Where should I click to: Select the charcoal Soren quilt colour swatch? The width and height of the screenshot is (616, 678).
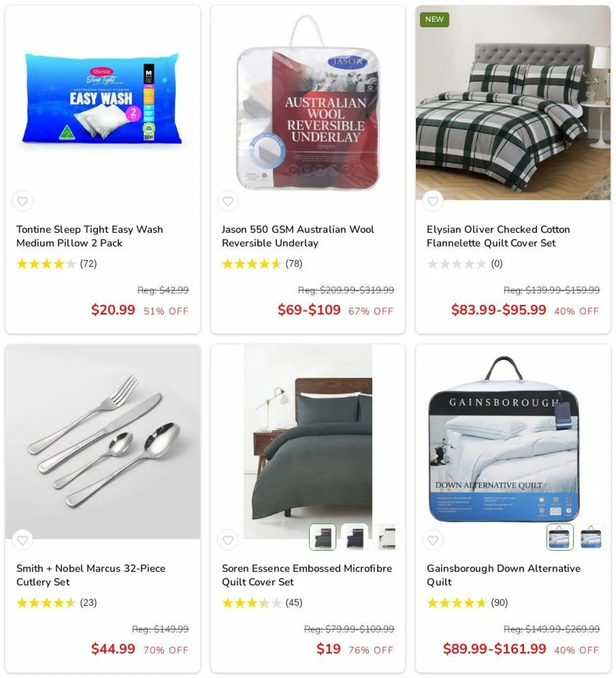coord(322,537)
